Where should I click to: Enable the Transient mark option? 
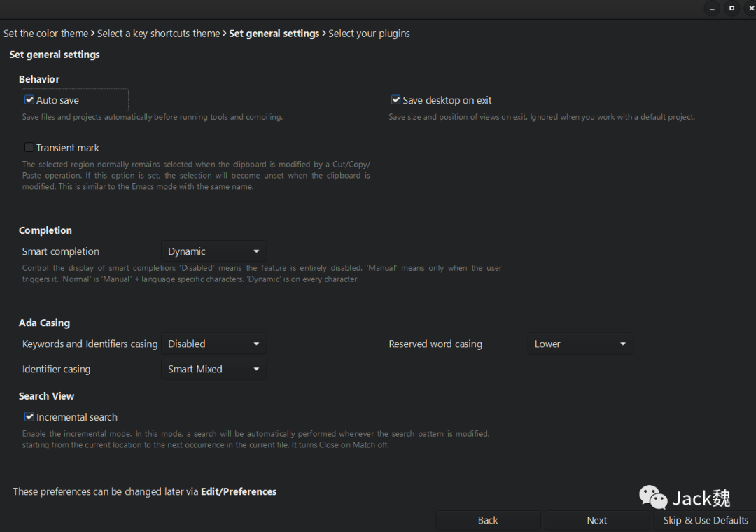(29, 148)
